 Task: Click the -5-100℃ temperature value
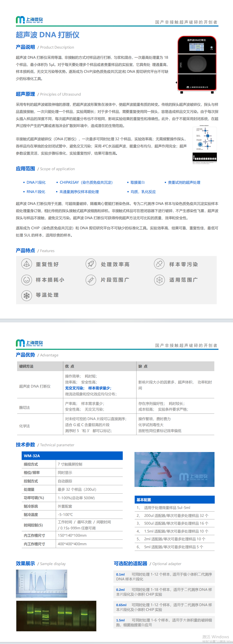(x=65, y=514)
